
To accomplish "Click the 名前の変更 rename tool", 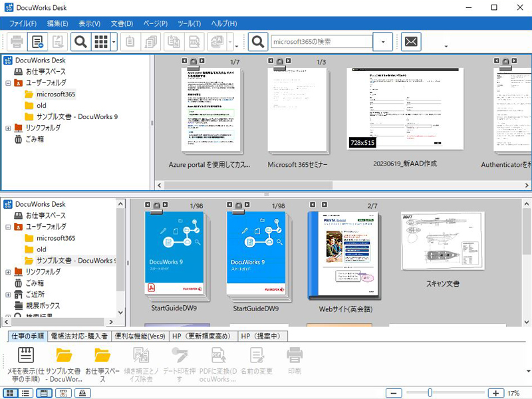I will coord(257,361).
